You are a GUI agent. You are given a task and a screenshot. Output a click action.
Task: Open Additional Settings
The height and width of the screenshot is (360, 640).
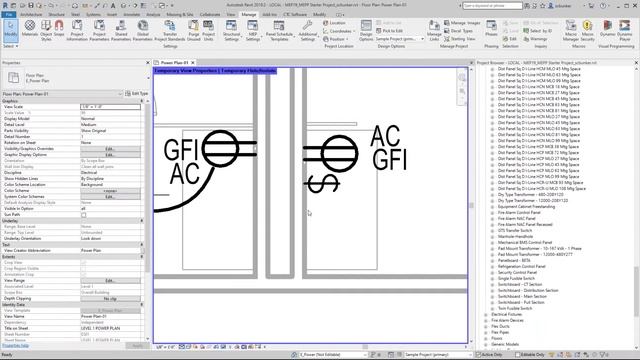pos(307,31)
